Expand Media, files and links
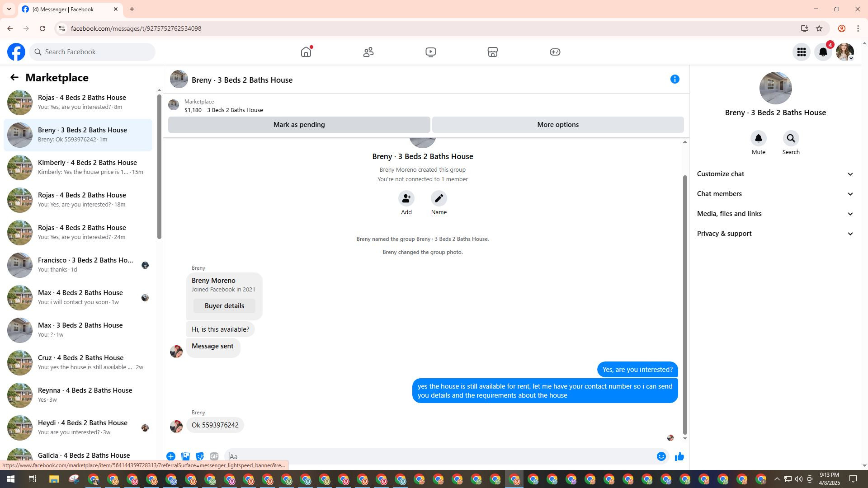This screenshot has width=868, height=488. click(x=775, y=214)
